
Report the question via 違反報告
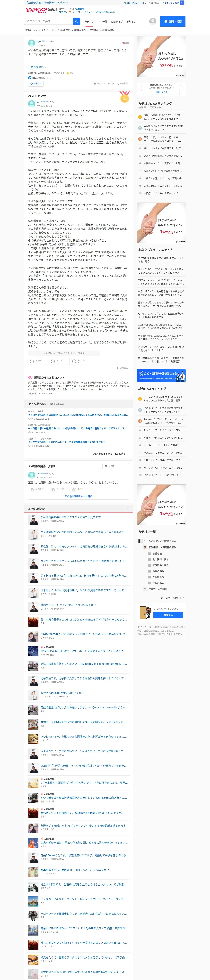(x=122, y=83)
